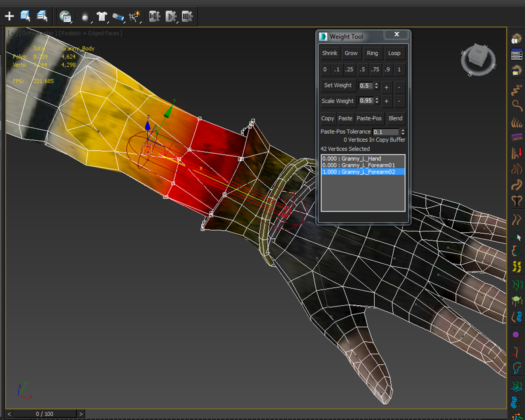
Task: Click the Paste-Pos Tolerance spinner arrows
Action: [403, 132]
